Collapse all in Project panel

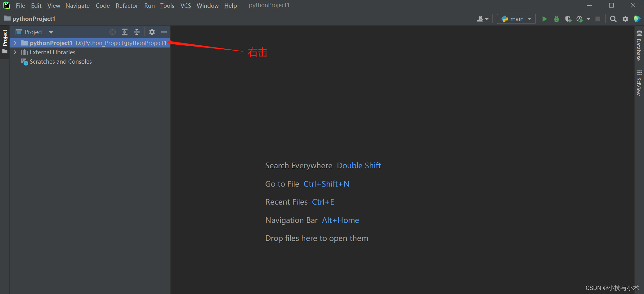pyautogui.click(x=137, y=32)
